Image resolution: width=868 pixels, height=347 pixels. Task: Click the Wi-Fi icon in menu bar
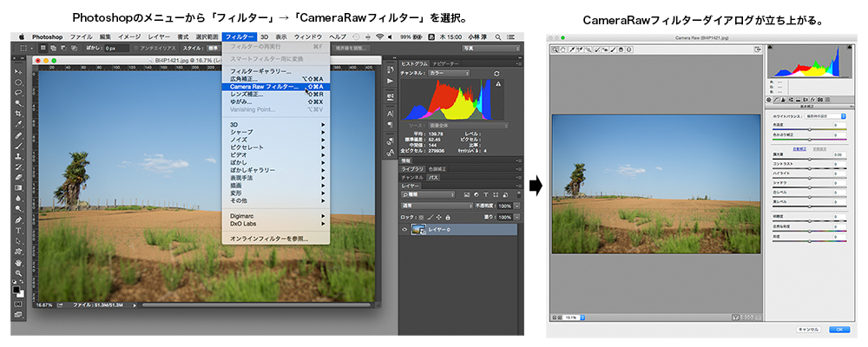(x=379, y=36)
